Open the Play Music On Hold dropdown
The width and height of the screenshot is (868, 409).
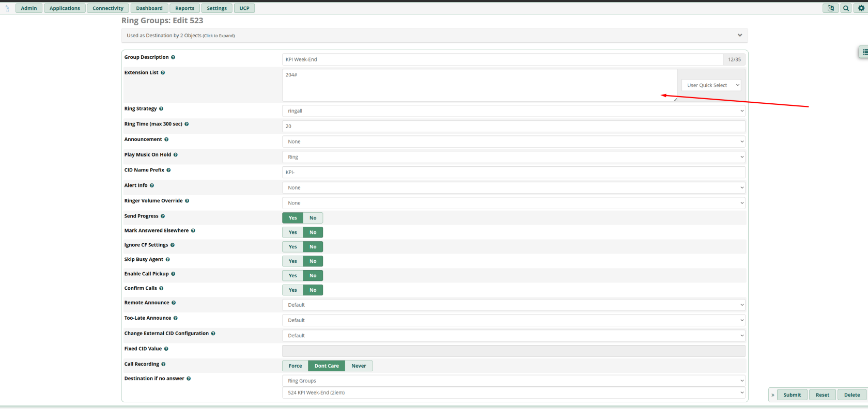tap(514, 157)
